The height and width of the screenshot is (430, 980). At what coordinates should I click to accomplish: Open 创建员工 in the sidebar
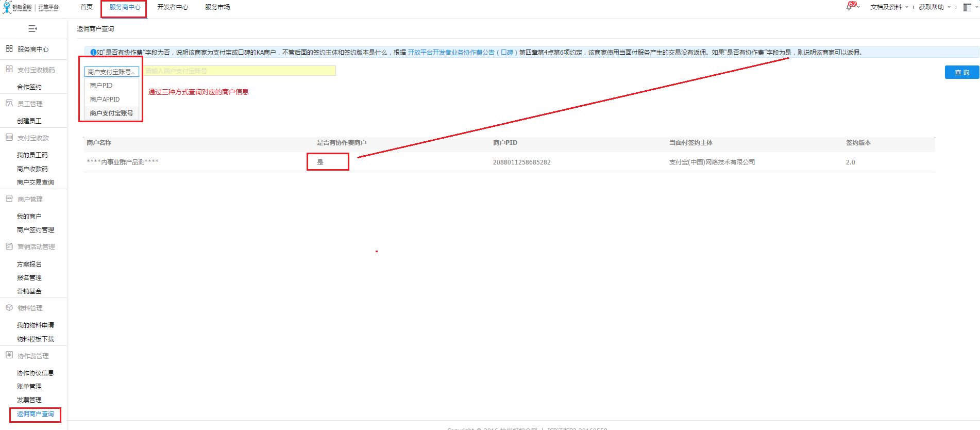pos(29,121)
